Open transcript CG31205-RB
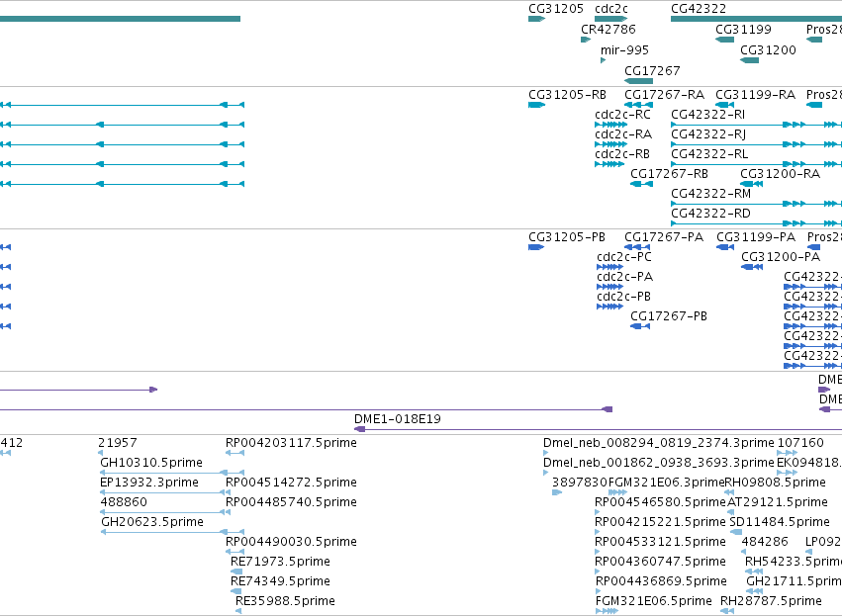 tap(567, 95)
